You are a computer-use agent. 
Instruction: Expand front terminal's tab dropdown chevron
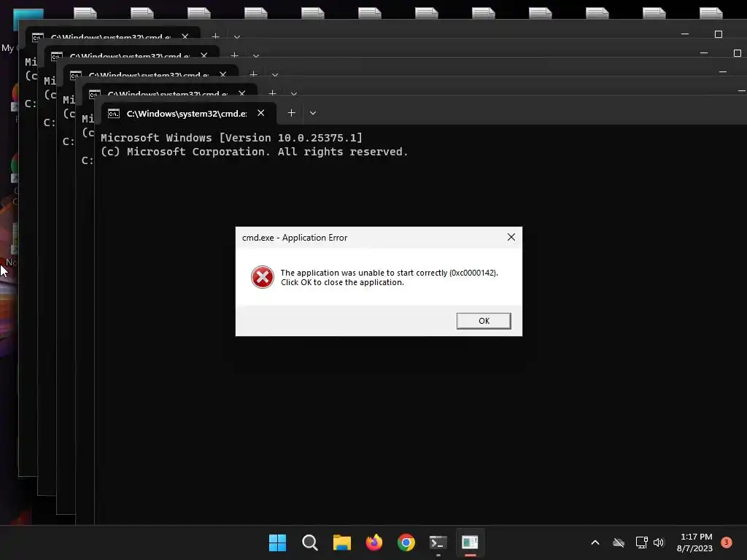312,113
